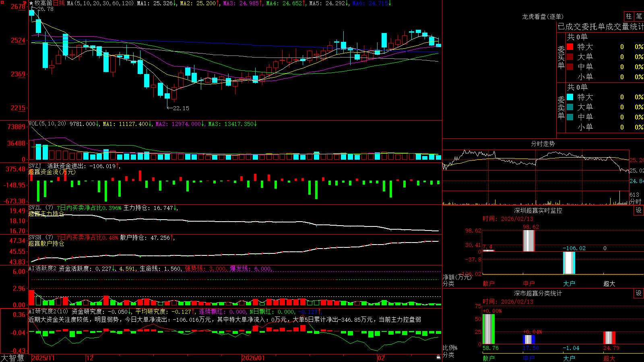
Task: Click the 日线 period label
Action: (x=59, y=3)
